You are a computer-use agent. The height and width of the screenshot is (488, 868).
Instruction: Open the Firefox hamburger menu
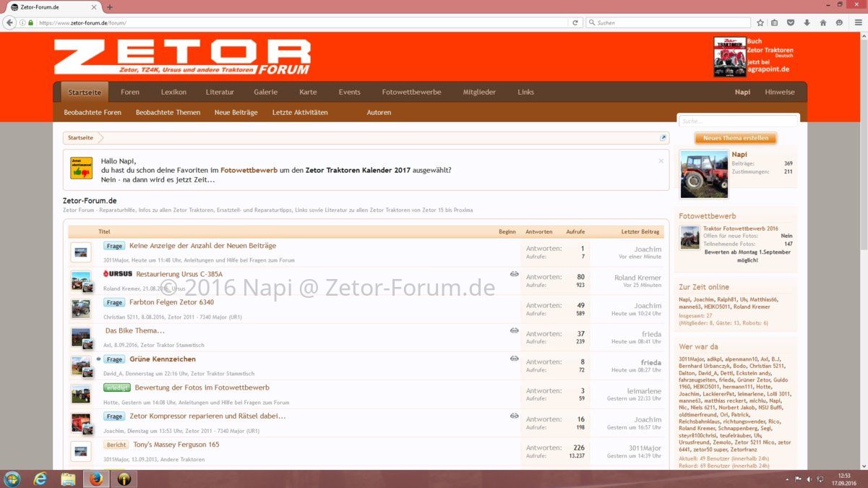[x=858, y=22]
